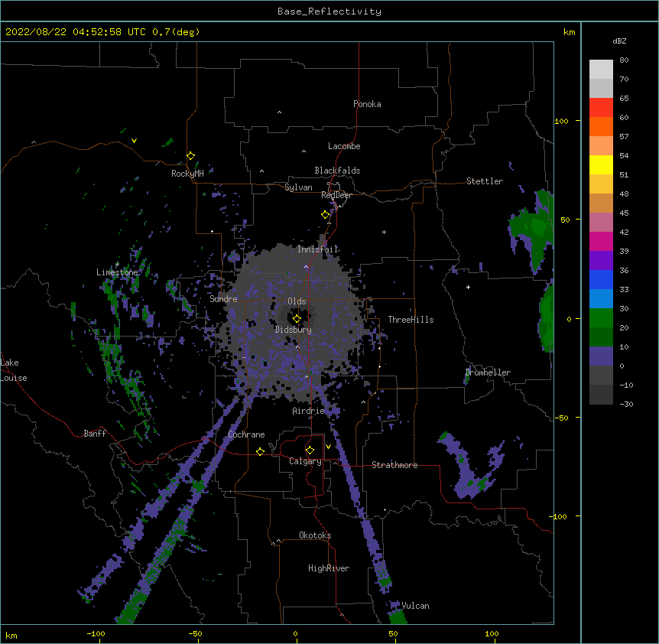
Task: Click the purple 36-39 dBZ legend swatch
Action: tap(601, 261)
